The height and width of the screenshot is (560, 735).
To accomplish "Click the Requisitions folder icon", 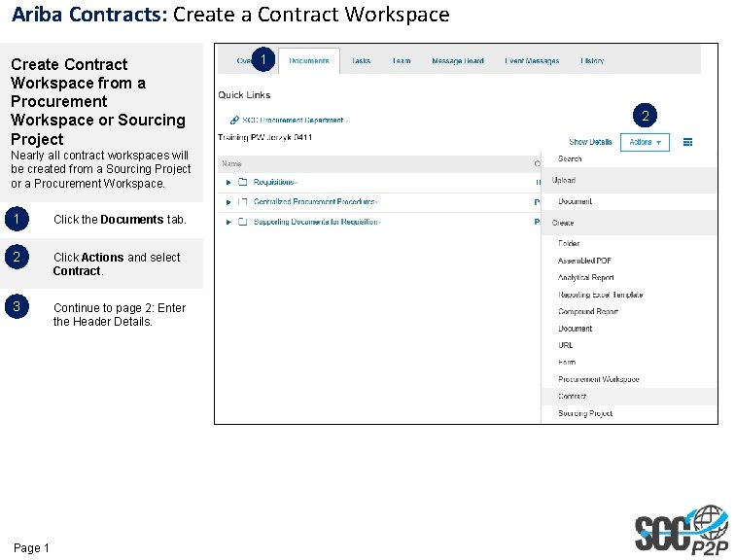I will (x=242, y=182).
